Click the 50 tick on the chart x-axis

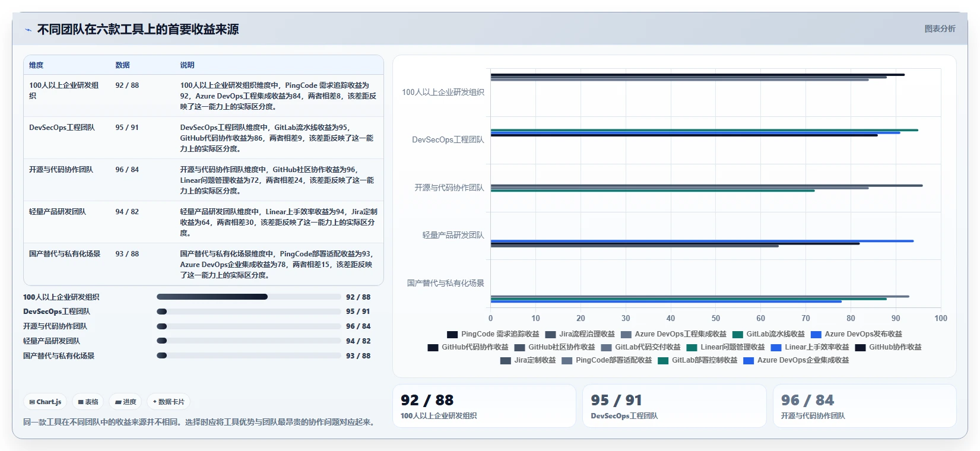pos(716,319)
